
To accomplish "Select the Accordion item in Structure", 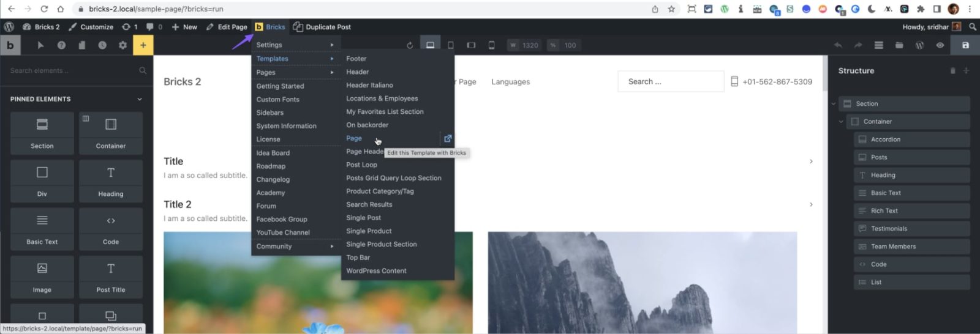I will pyautogui.click(x=886, y=139).
